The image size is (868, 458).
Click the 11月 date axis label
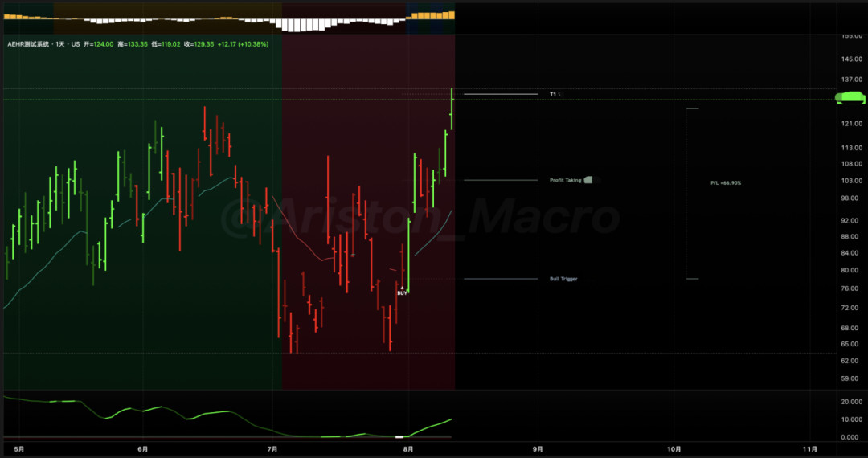(x=809, y=448)
